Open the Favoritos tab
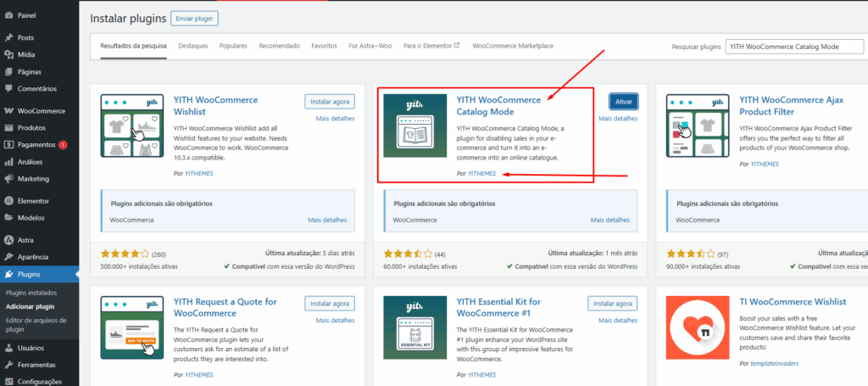The image size is (868, 386). [x=325, y=46]
